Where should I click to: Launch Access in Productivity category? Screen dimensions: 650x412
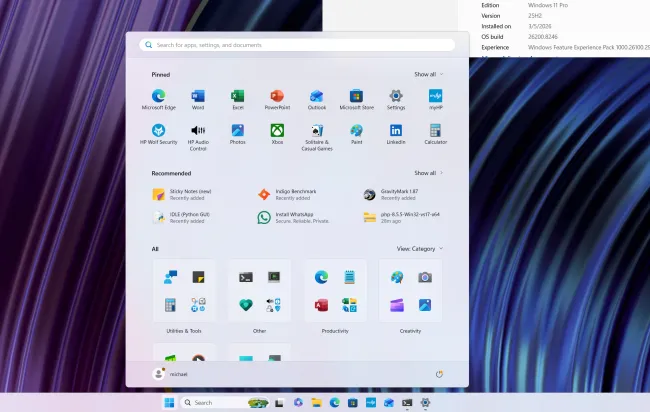pyautogui.click(x=321, y=305)
